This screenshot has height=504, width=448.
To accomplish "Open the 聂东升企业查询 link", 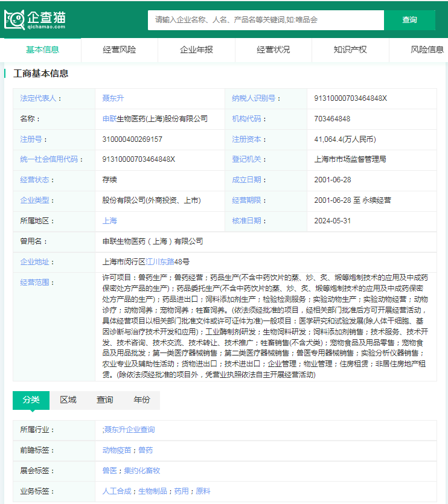I will pyautogui.click(x=129, y=430).
